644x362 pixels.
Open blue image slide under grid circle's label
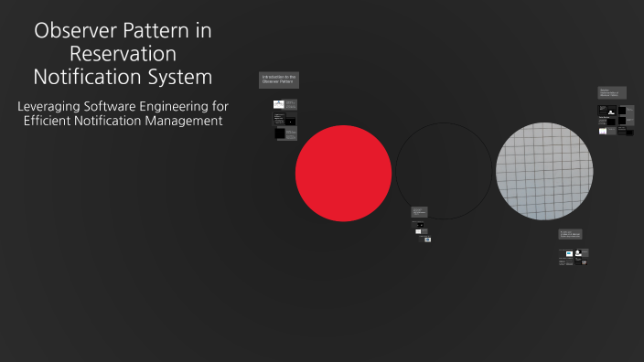566,253
